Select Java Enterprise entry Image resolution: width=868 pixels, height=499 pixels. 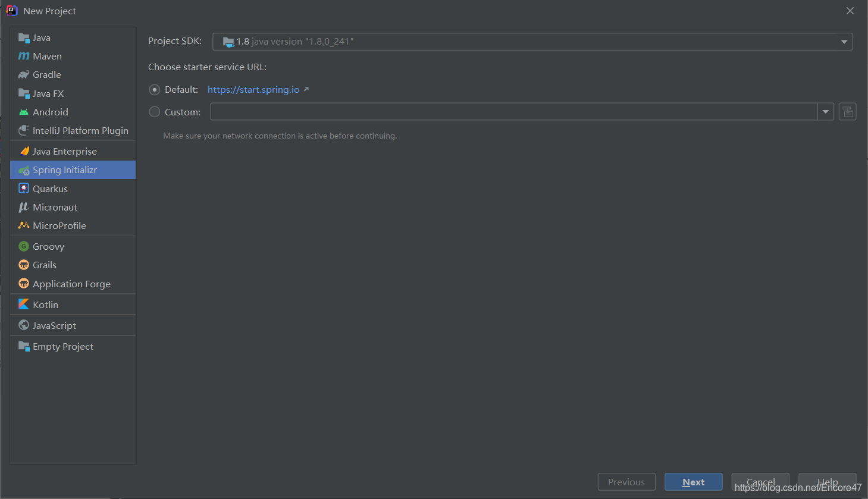click(73, 151)
